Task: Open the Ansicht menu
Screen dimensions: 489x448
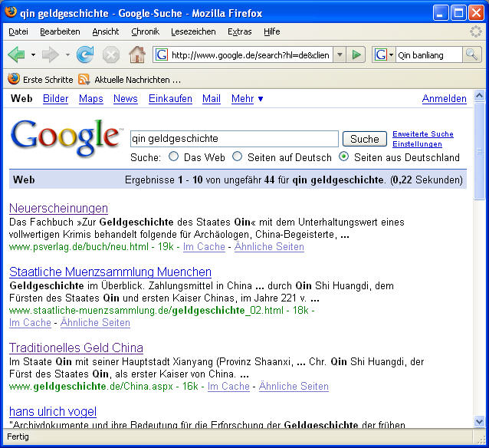Action: coord(106,31)
